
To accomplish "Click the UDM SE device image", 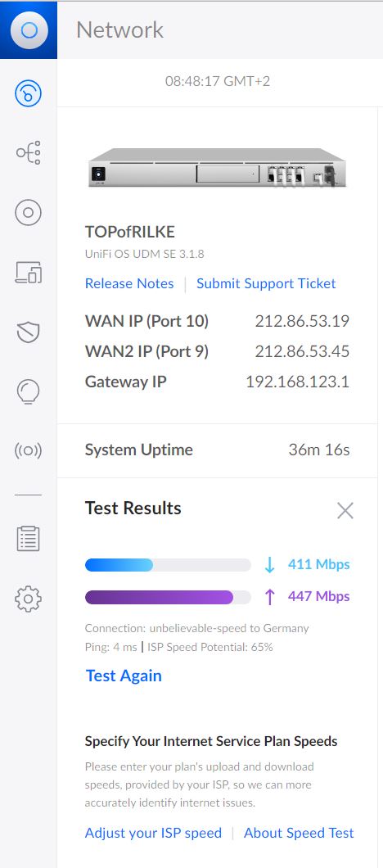I will click(217, 168).
